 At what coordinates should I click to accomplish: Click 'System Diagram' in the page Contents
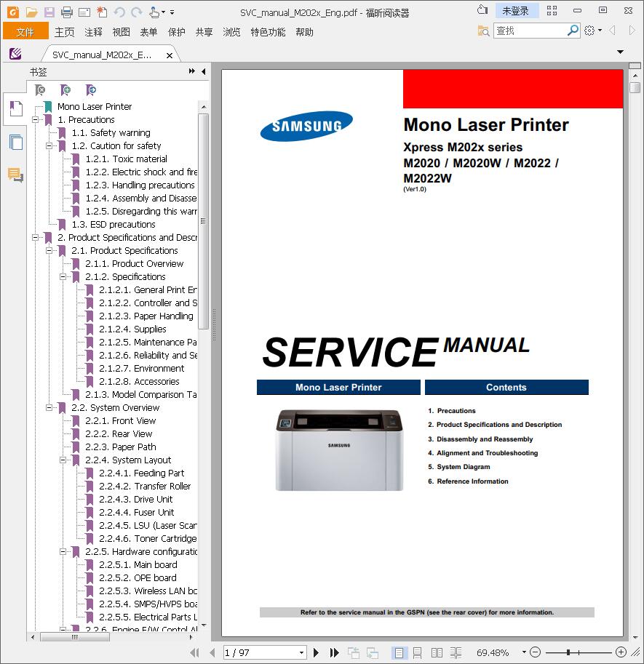coord(464,467)
